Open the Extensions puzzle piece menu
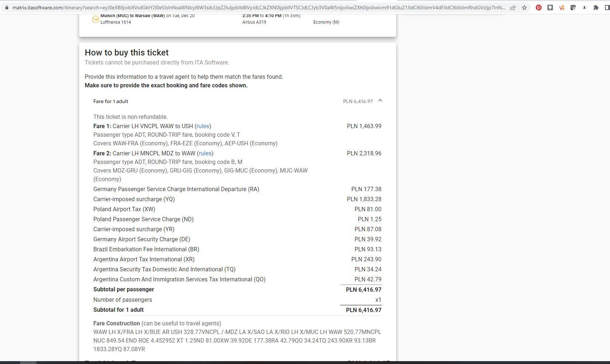Viewport: 610px width, 364px height. click(596, 8)
